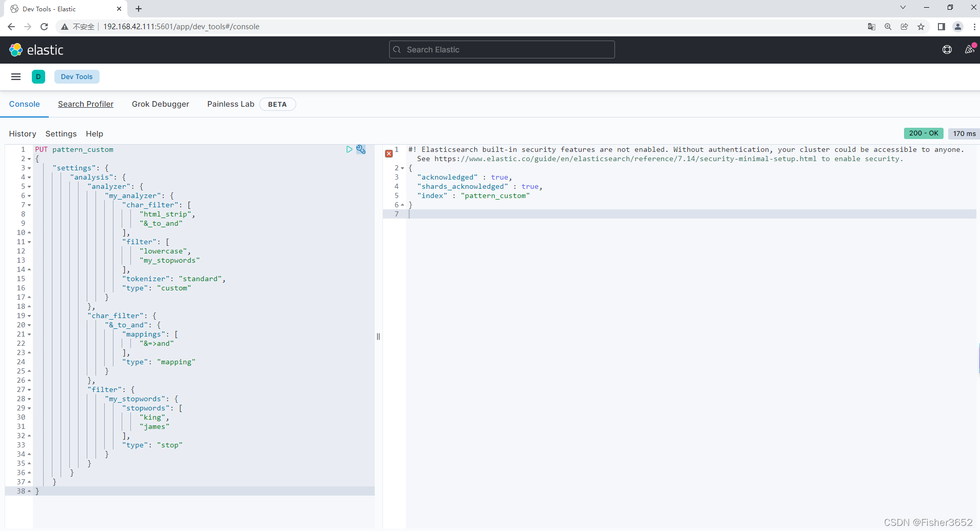Screen dimensions: 980x531
Task: Switch to the Console tab
Action: pos(24,104)
